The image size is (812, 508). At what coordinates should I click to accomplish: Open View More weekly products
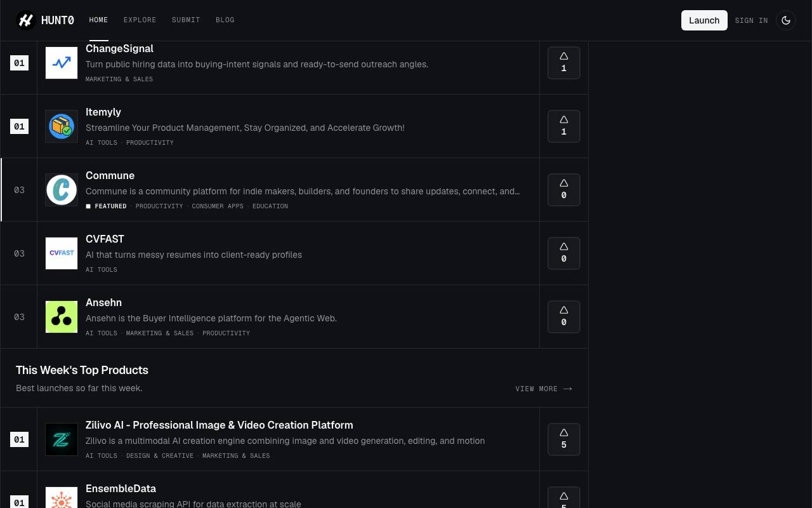tap(544, 389)
